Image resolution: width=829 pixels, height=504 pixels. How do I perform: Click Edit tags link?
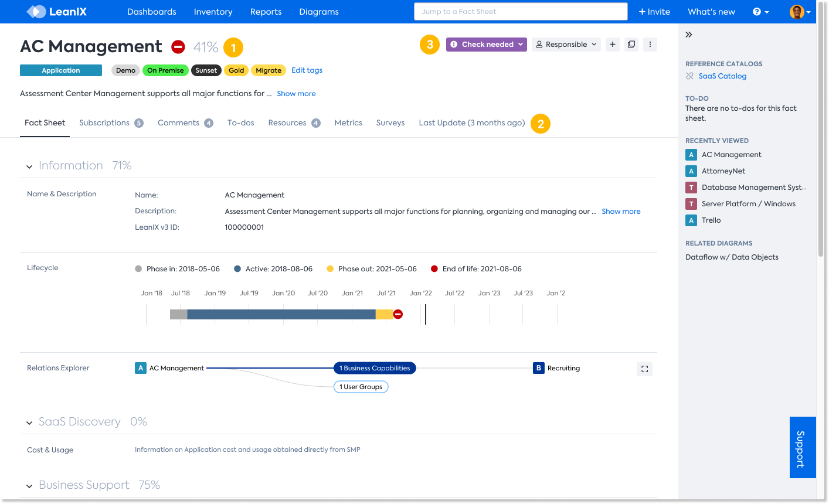pos(307,70)
